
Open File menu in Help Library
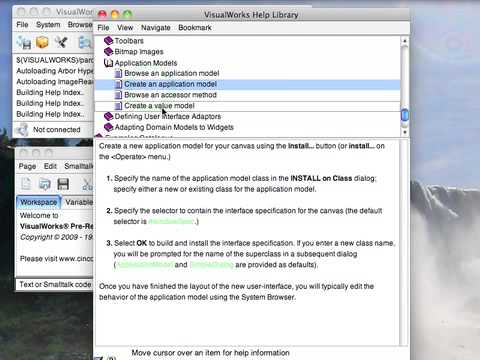tap(103, 28)
